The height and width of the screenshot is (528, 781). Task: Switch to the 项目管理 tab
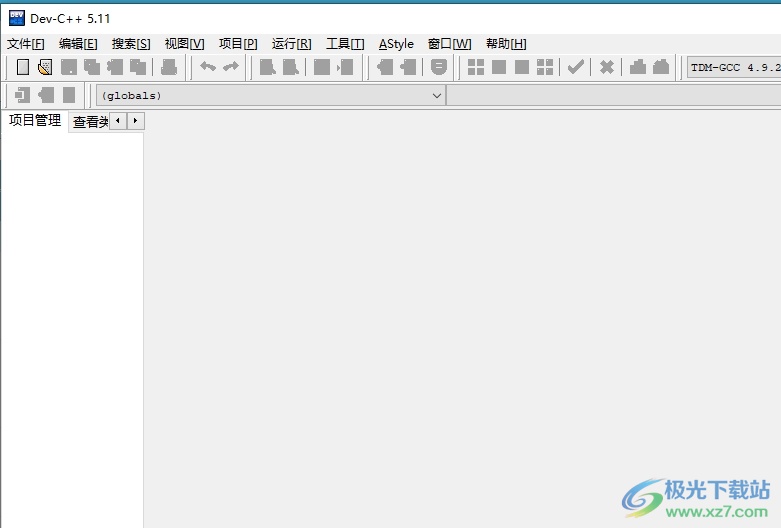(35, 120)
